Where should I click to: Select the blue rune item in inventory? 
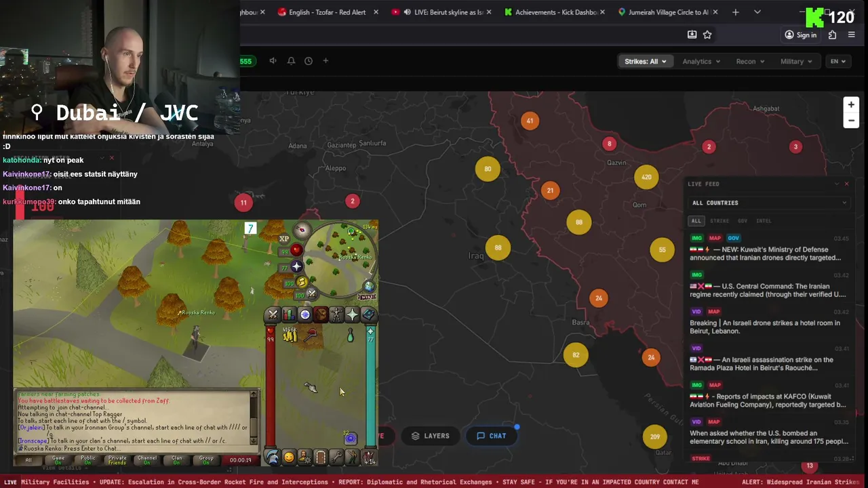[x=351, y=439]
